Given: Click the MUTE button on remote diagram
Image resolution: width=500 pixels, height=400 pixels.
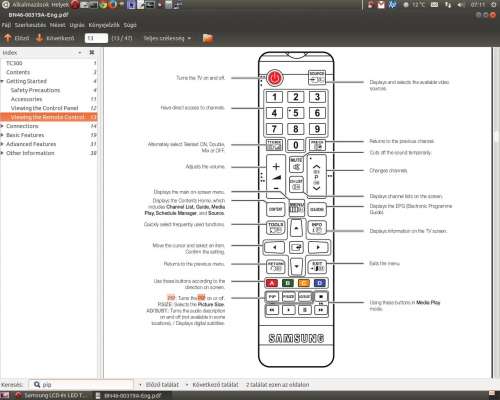Looking at the screenshot, I should (296, 165).
